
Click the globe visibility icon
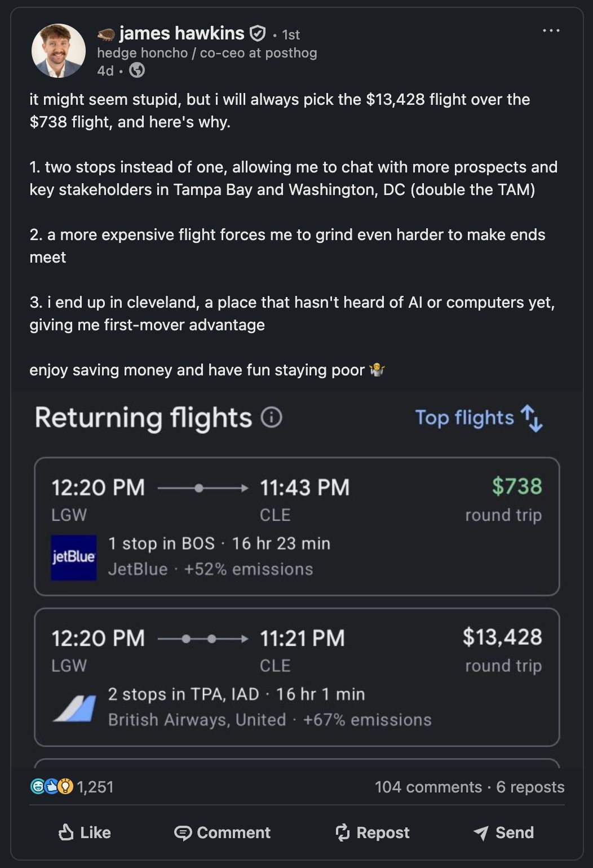coord(137,70)
